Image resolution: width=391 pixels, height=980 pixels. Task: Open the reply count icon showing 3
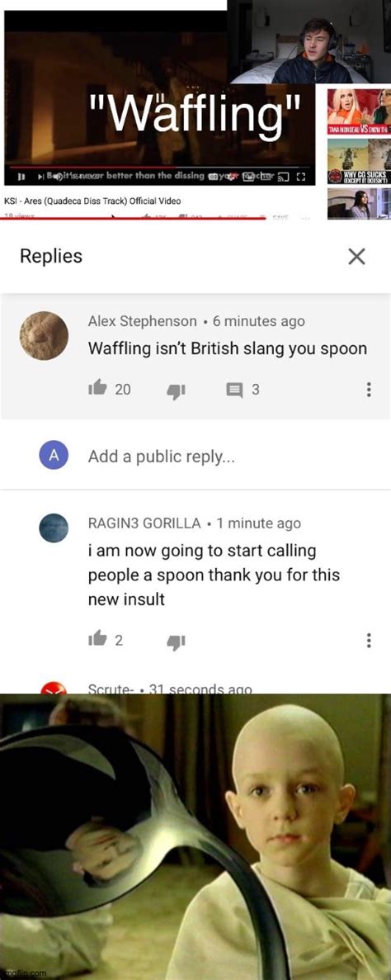(x=233, y=390)
